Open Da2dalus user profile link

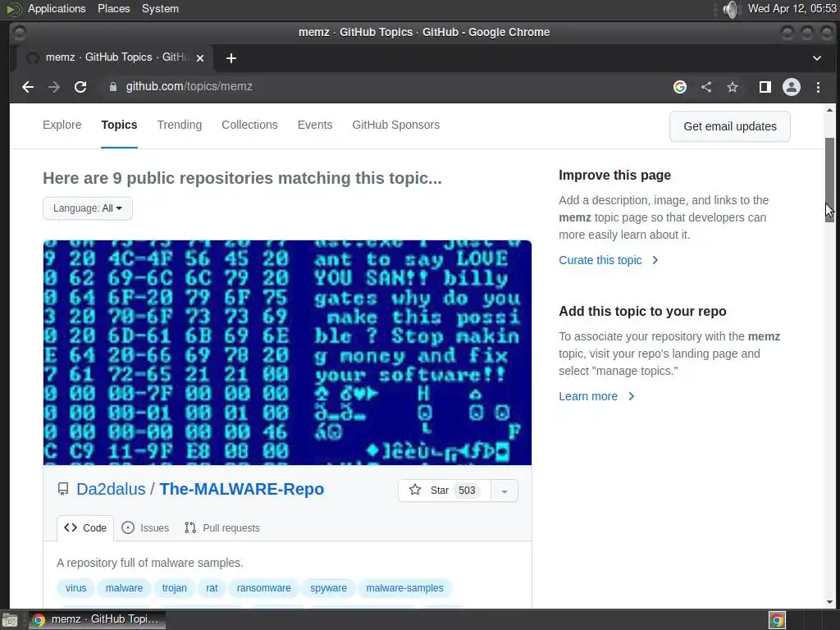[111, 489]
